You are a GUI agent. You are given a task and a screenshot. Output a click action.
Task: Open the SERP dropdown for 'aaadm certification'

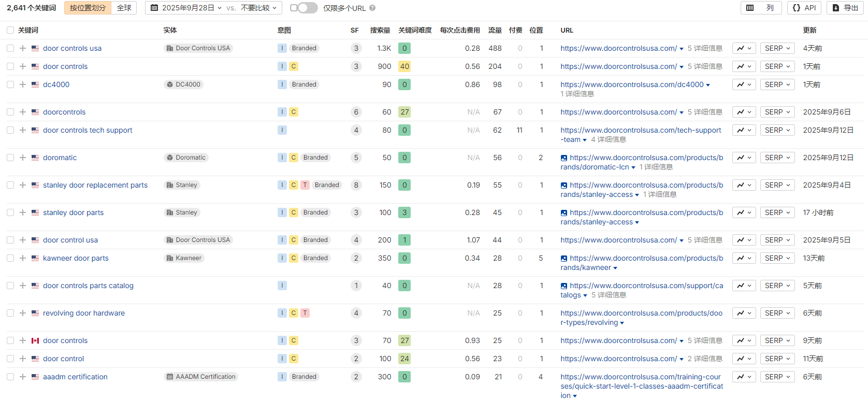click(x=777, y=377)
